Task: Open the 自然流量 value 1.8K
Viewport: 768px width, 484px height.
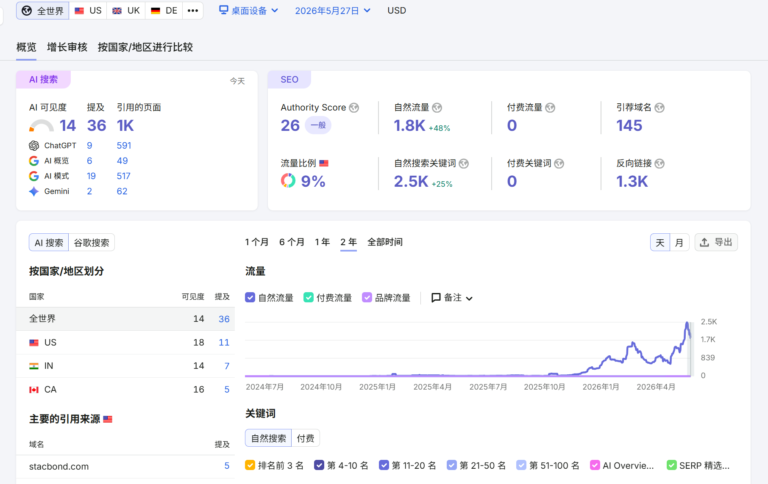Action: pos(409,126)
